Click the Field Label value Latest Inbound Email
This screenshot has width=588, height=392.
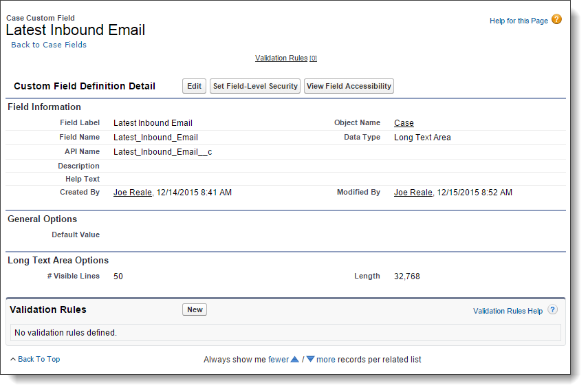click(153, 123)
